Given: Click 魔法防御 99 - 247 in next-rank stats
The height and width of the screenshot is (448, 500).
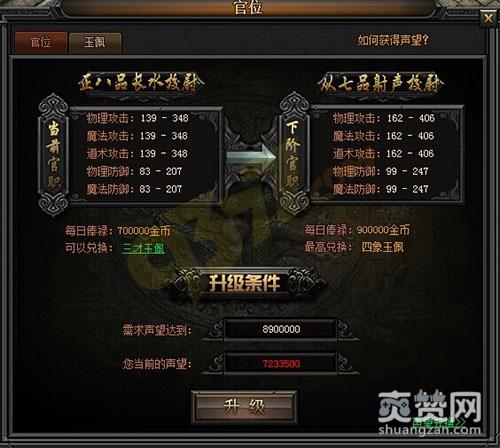Looking at the screenshot, I should point(381,189).
